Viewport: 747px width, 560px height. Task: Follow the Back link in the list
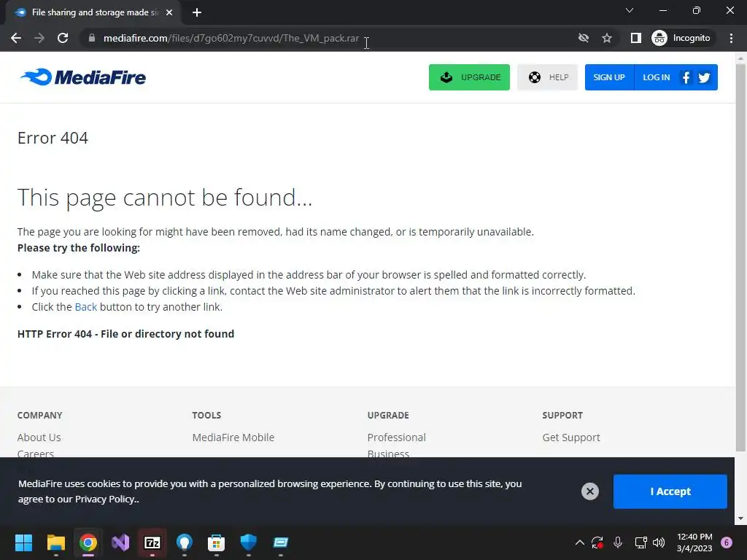point(86,307)
